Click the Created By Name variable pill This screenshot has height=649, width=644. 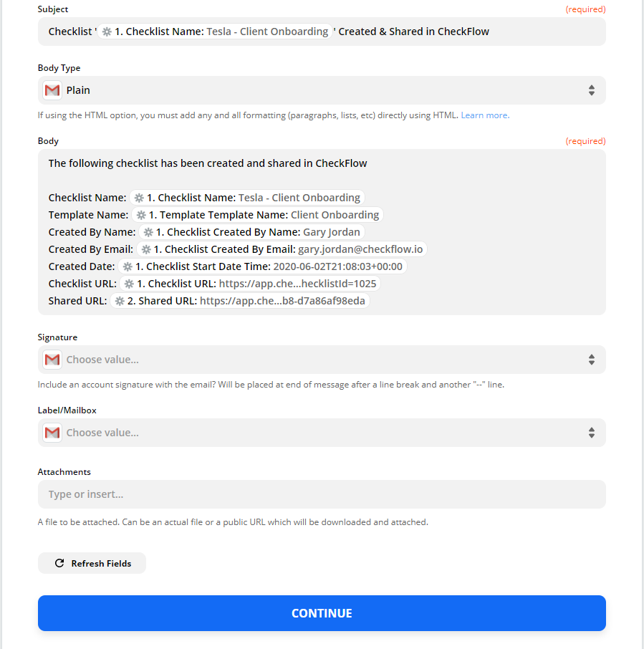pyautogui.click(x=251, y=232)
